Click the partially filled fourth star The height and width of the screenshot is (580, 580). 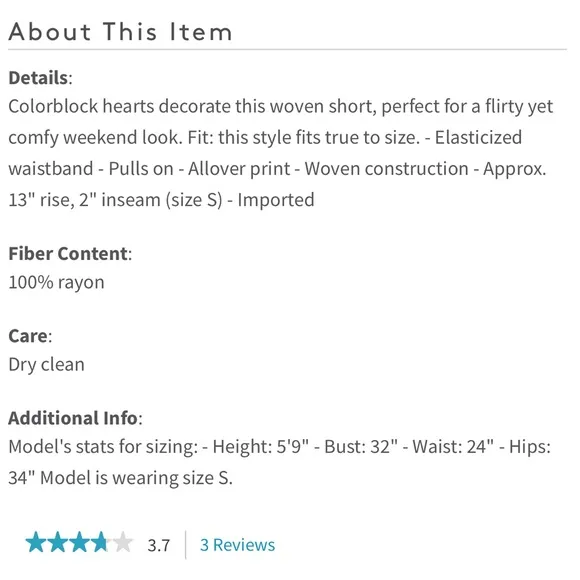101,543
